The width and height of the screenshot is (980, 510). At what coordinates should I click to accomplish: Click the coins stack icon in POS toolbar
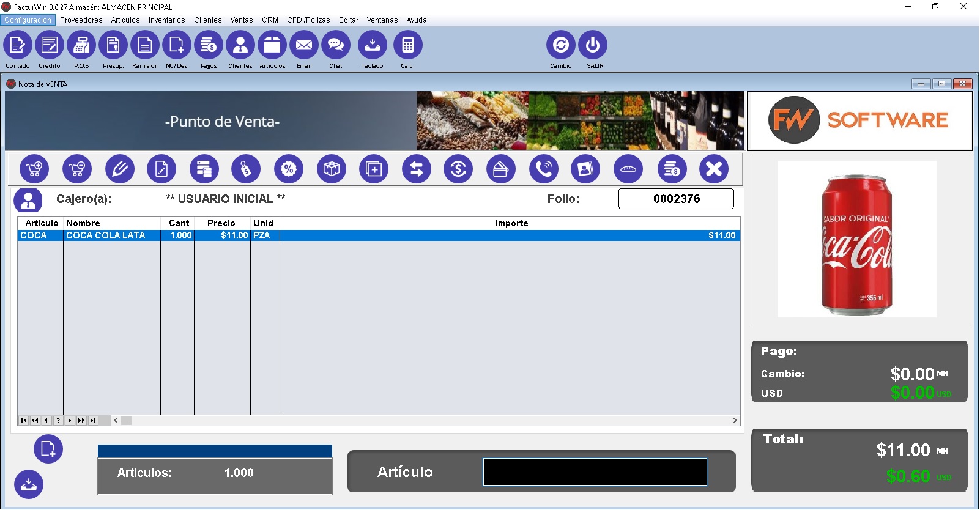tap(672, 169)
